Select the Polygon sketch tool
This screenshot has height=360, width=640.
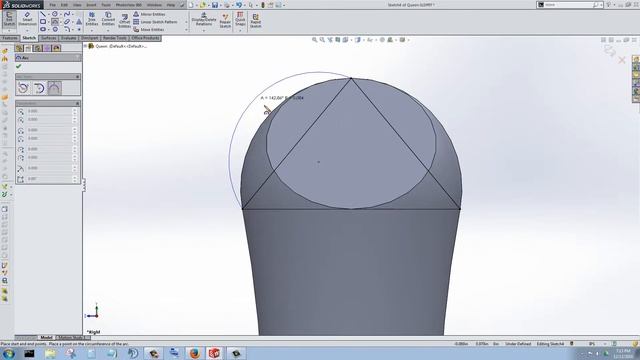[x=55, y=29]
